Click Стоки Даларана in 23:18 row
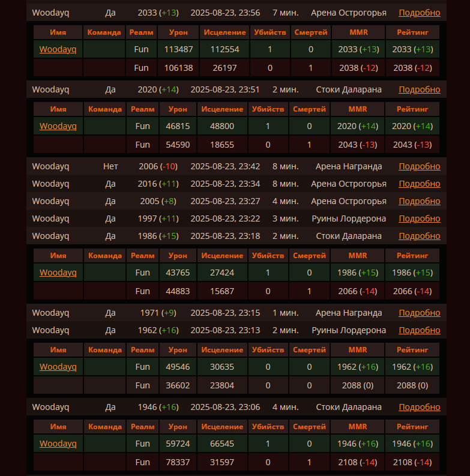Screen dimensions: 470x476 [349, 236]
